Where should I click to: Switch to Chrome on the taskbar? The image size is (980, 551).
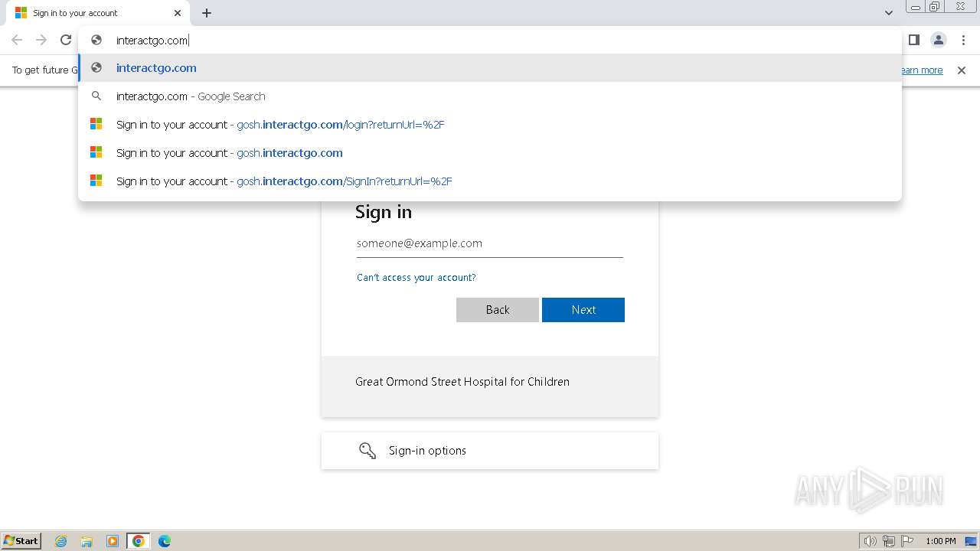tap(139, 541)
